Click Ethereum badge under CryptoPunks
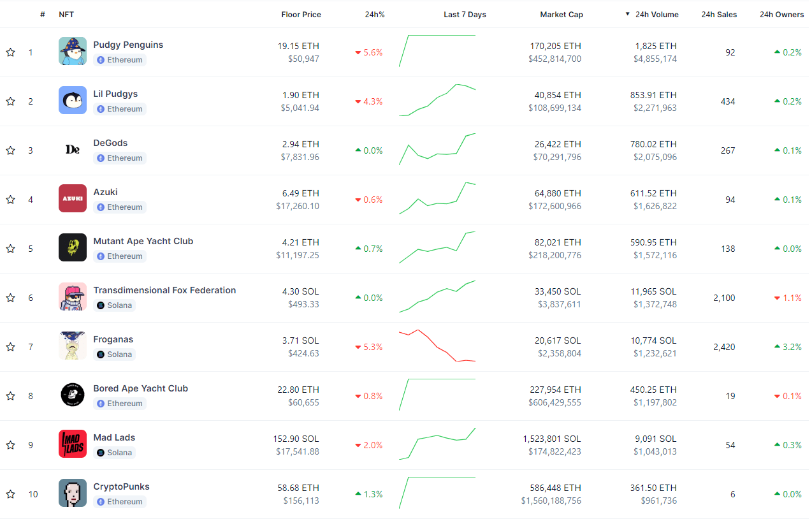Screen dimensions: 812x519 click(120, 502)
